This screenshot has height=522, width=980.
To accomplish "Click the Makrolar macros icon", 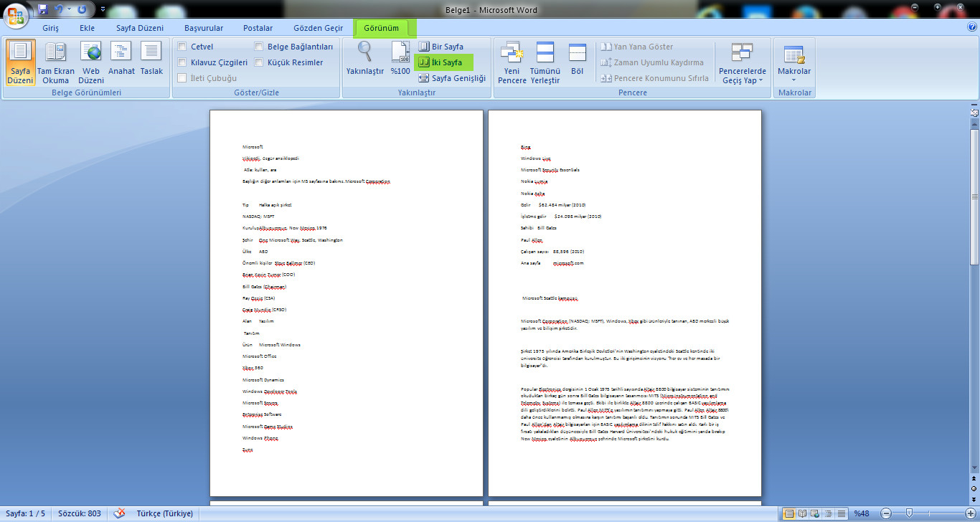I will [794, 54].
